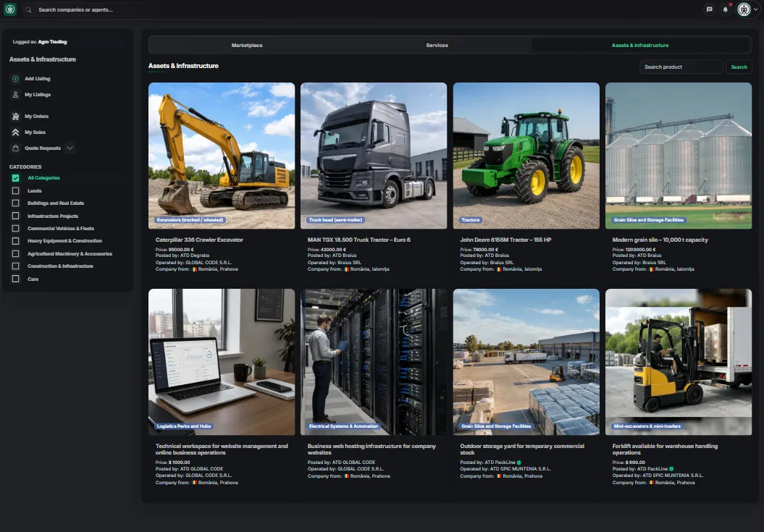Open Technical workspace for website management title
This screenshot has width=764, height=532.
pyautogui.click(x=222, y=449)
